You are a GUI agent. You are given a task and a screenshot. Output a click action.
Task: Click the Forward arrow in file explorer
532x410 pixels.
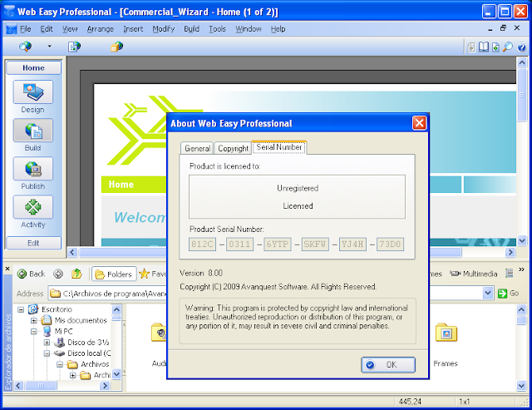pos(58,274)
